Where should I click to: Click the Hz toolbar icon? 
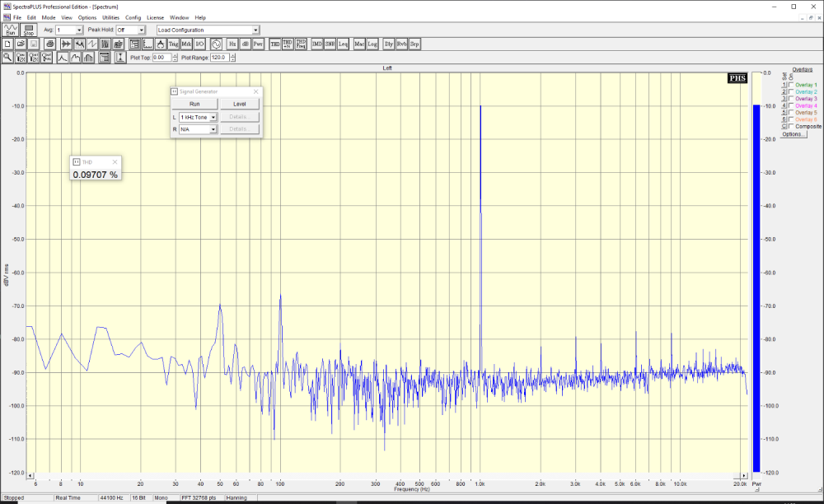click(x=232, y=44)
